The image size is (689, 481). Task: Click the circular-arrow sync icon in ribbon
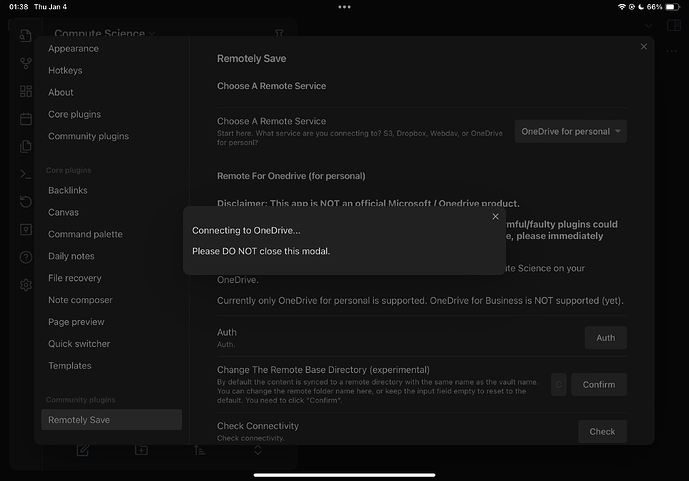pos(25,202)
